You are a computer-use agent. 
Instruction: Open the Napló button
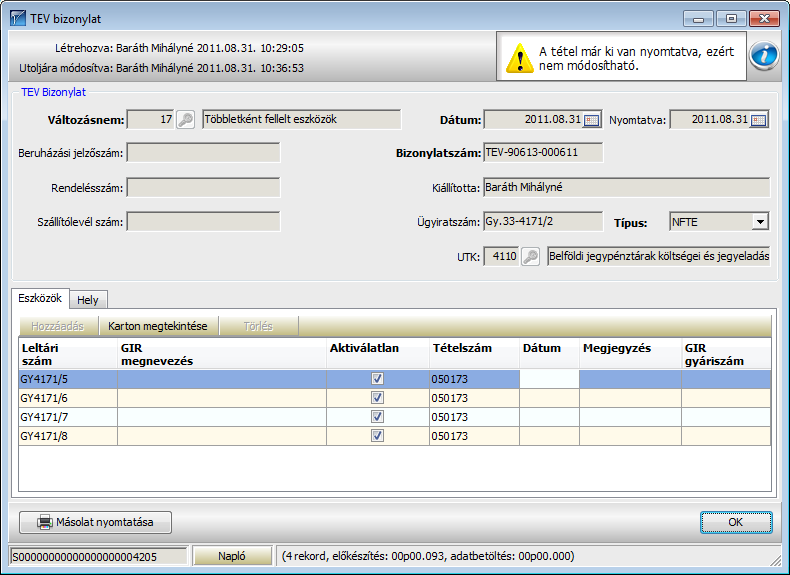pyautogui.click(x=232, y=556)
